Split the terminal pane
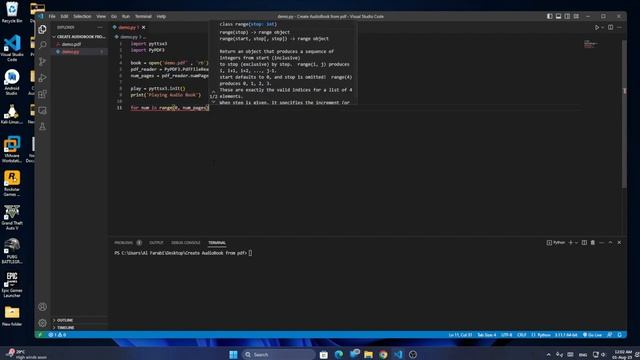Viewport: 640px width, 360px height. 584,242
